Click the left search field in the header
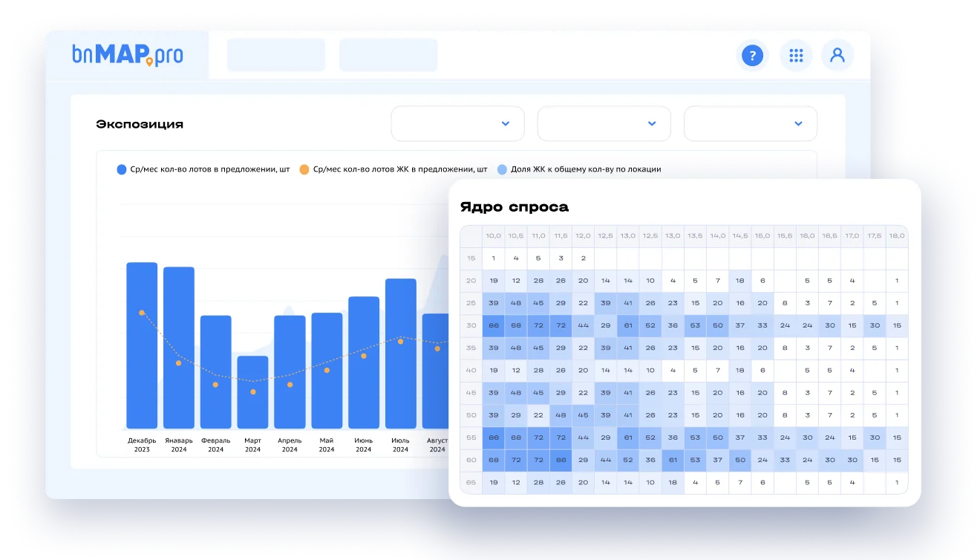980x560 pixels. [275, 55]
